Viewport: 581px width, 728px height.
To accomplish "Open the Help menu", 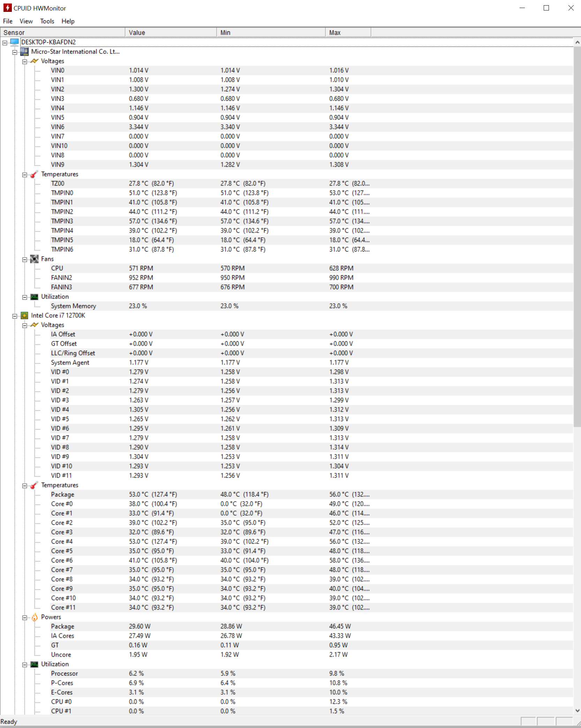I will [68, 21].
